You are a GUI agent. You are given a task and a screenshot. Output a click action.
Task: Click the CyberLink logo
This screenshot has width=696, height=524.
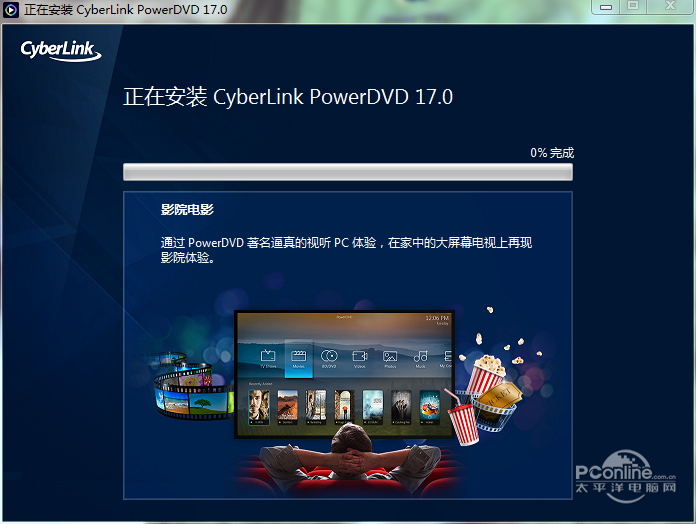tap(61, 51)
